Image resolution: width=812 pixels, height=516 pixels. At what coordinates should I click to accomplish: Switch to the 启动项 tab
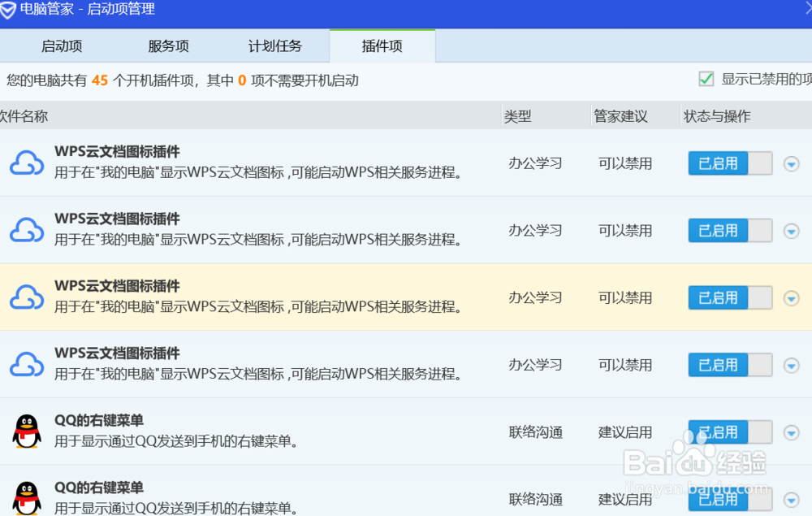pos(62,46)
